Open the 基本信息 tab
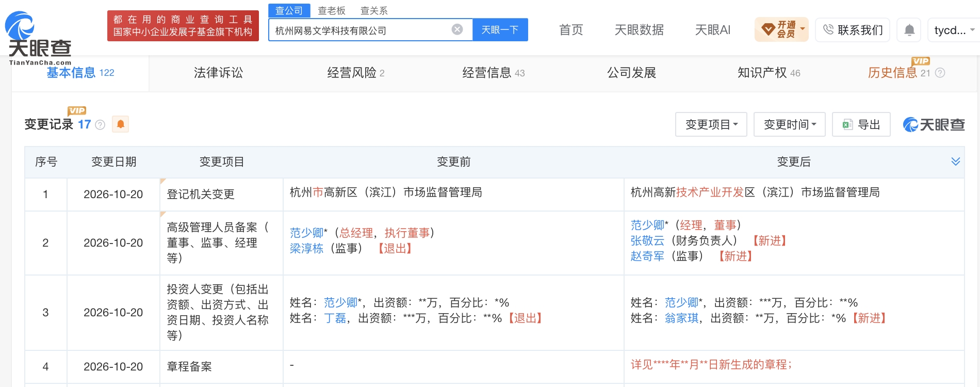 (80, 73)
